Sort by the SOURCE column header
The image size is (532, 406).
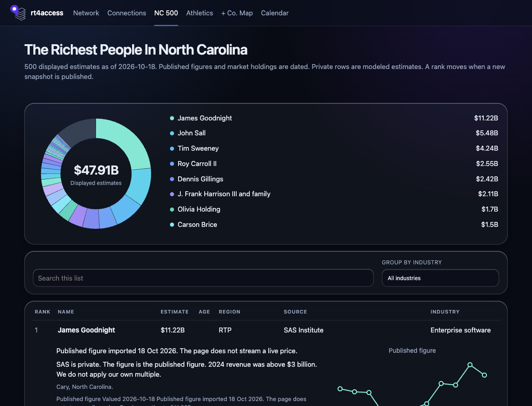coord(295,312)
